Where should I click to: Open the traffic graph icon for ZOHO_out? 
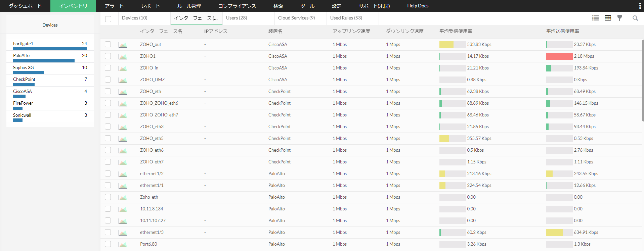123,45
